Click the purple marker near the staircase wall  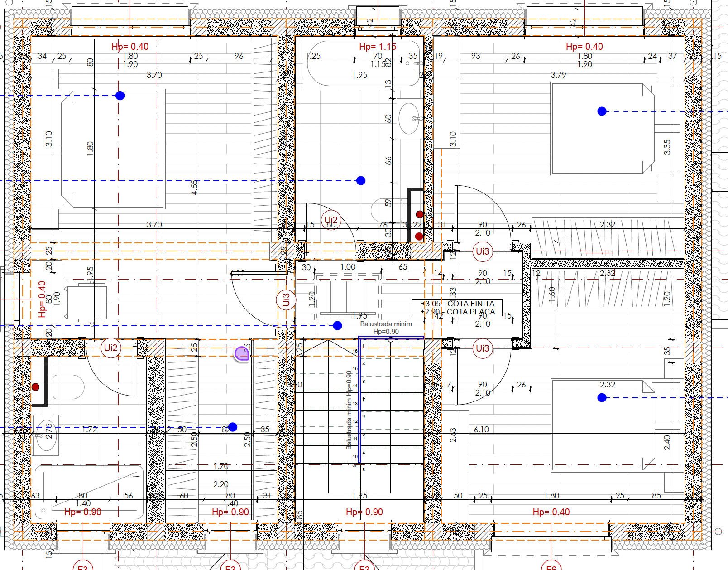242,354
